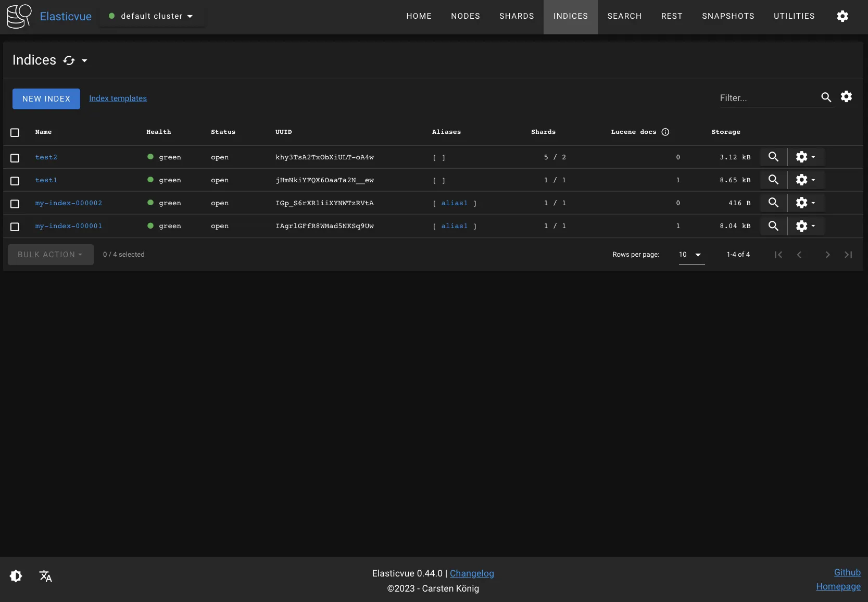Open the test1 index name link

pyautogui.click(x=46, y=180)
